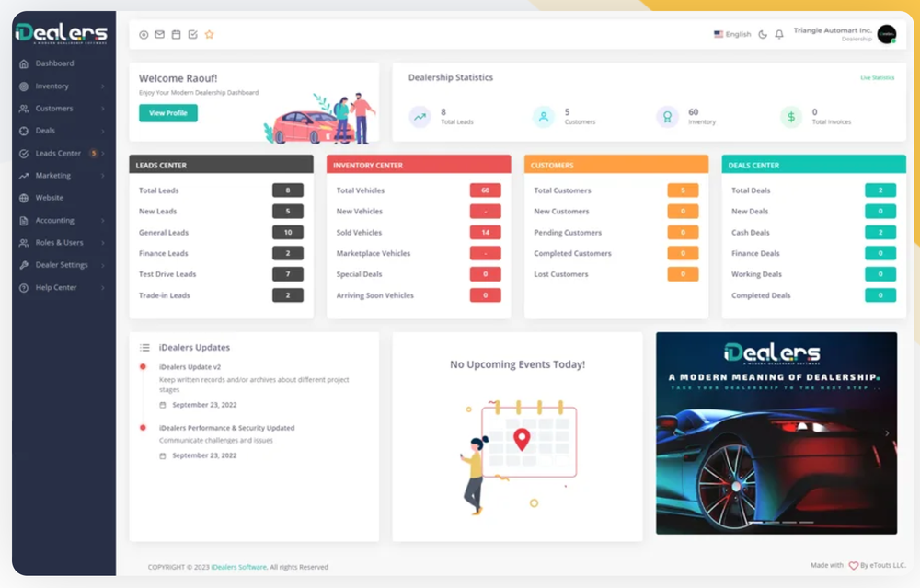Click the carousel next arrow on the ad banner
This screenshot has width=920, height=588.
point(888,432)
